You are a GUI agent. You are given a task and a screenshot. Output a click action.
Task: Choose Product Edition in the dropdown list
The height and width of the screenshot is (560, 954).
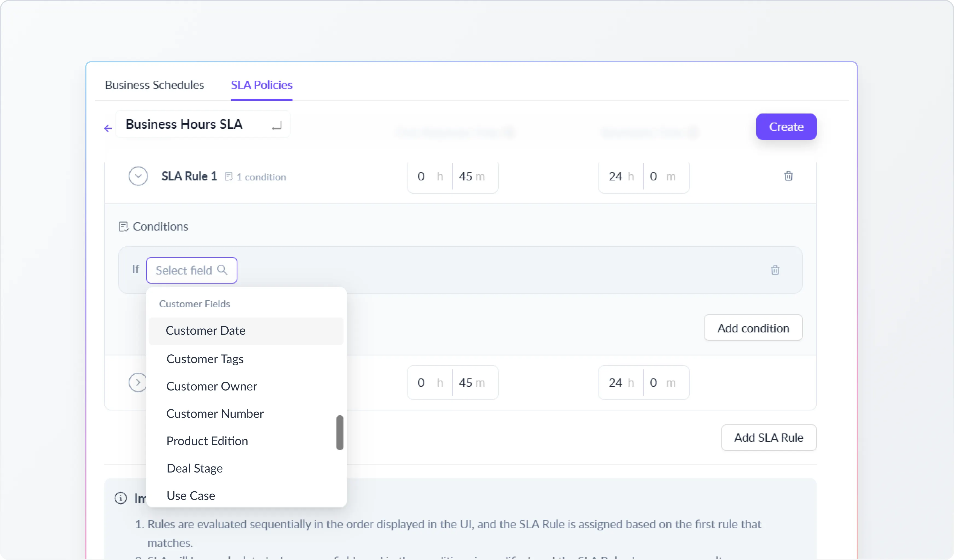coord(207,441)
